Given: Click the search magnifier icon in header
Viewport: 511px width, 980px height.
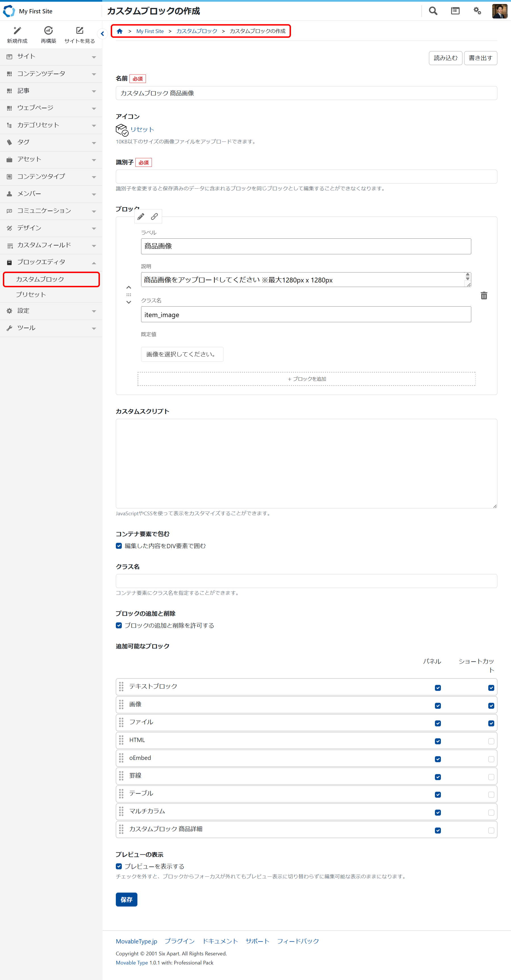Looking at the screenshot, I should 433,11.
